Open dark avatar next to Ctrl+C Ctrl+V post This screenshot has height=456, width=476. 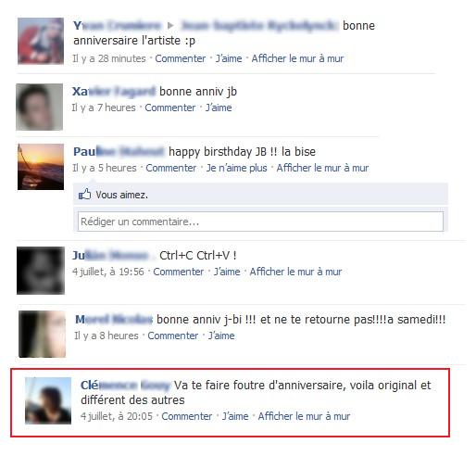(x=41, y=271)
